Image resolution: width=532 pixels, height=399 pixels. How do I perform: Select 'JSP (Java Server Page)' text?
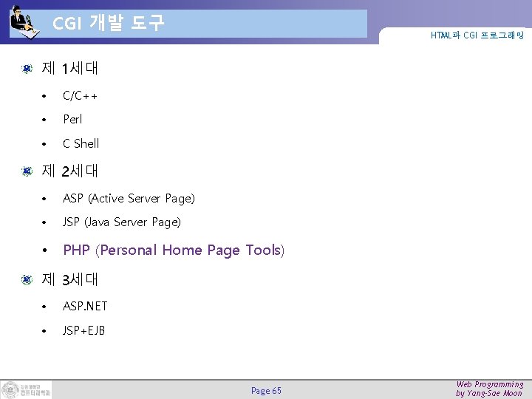121,222
